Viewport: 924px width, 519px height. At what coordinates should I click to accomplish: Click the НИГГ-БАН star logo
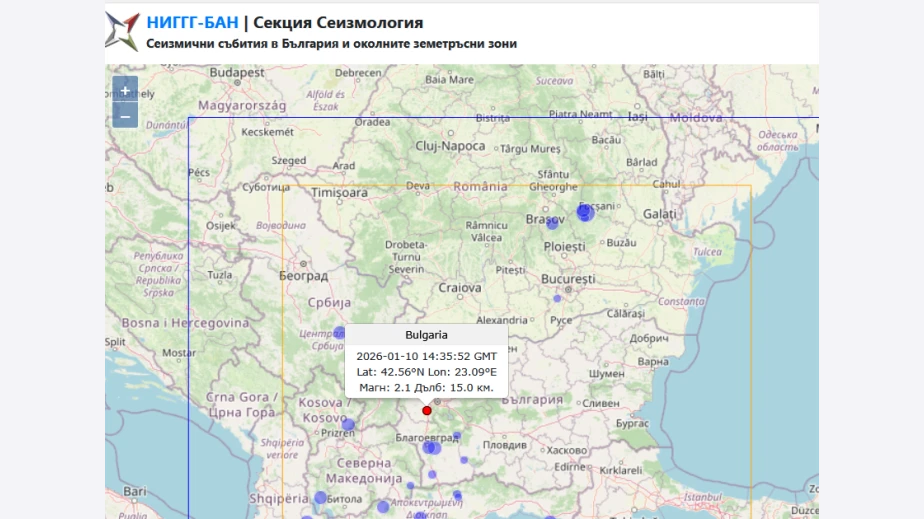tap(123, 31)
